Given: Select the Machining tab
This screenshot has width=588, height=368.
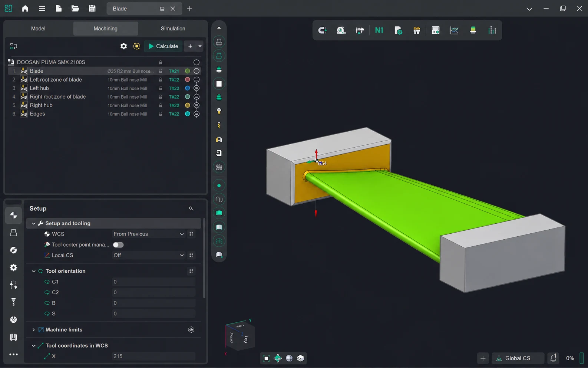Looking at the screenshot, I should coord(106,29).
